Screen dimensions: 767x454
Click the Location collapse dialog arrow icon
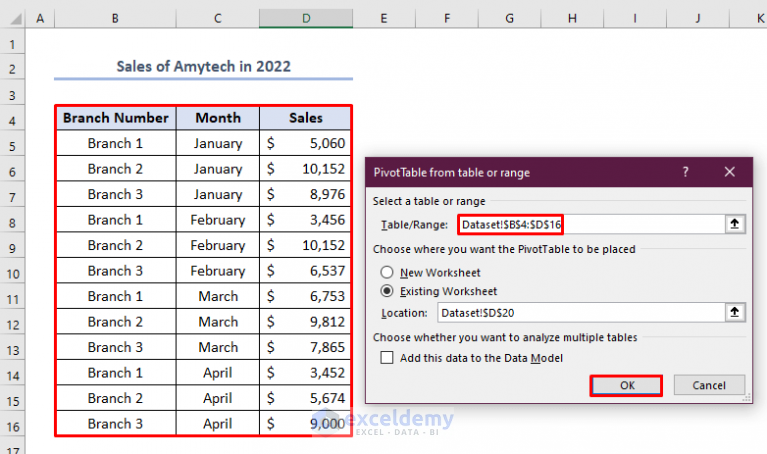point(735,312)
